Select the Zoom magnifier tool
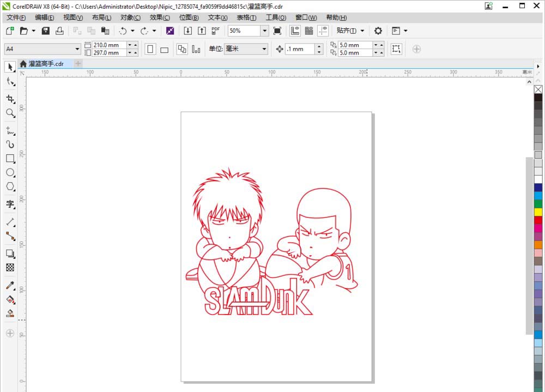This screenshot has width=545, height=392. point(10,113)
